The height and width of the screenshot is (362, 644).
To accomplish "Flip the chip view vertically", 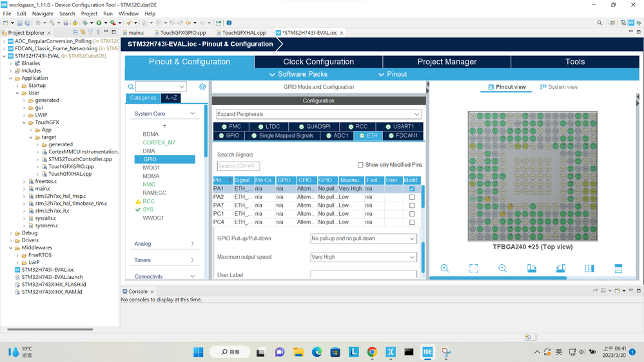I will pyautogui.click(x=618, y=269).
